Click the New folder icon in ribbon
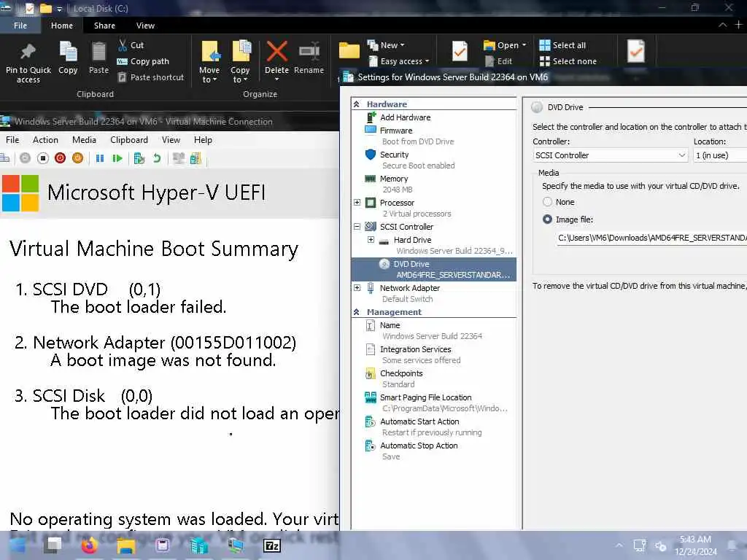The width and height of the screenshot is (747, 560). coord(349,50)
